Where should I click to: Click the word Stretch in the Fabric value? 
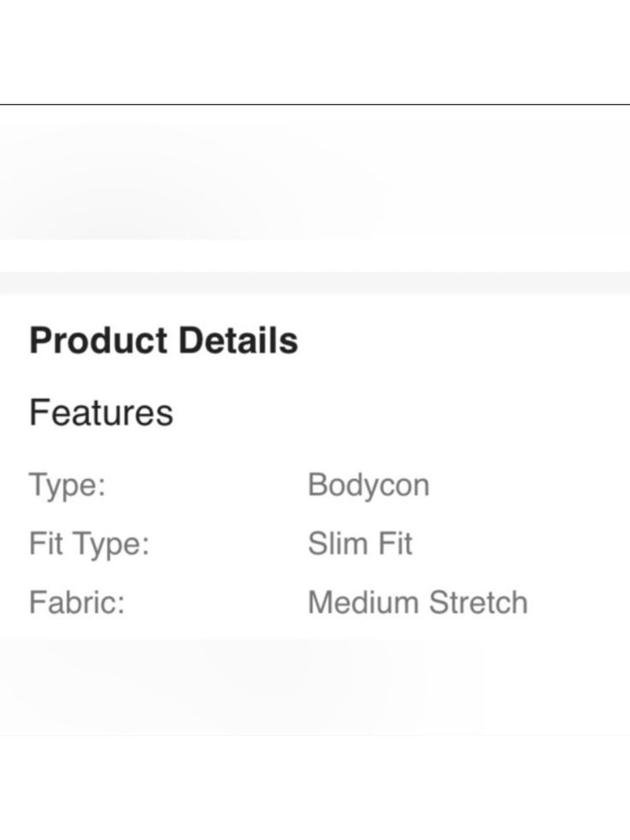point(478,602)
